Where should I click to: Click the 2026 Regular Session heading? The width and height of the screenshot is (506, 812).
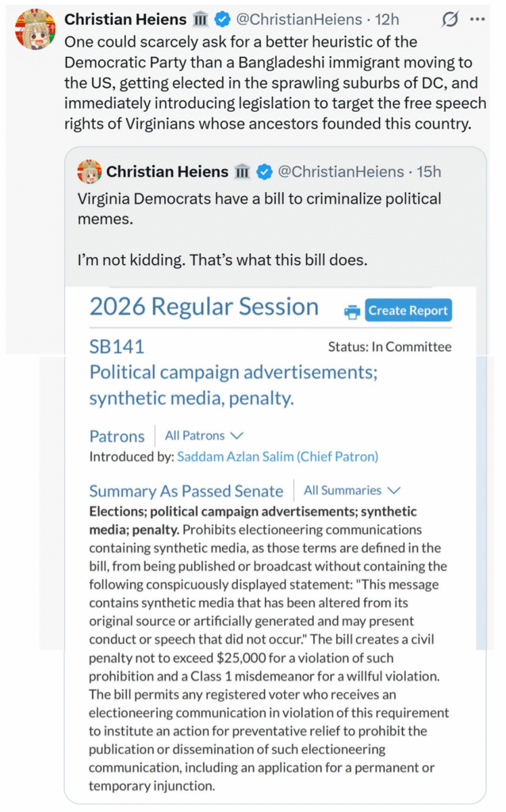click(x=204, y=307)
